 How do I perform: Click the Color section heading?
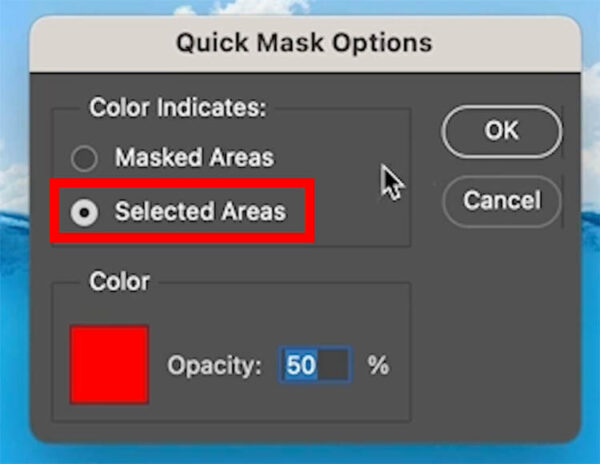pos(119,282)
